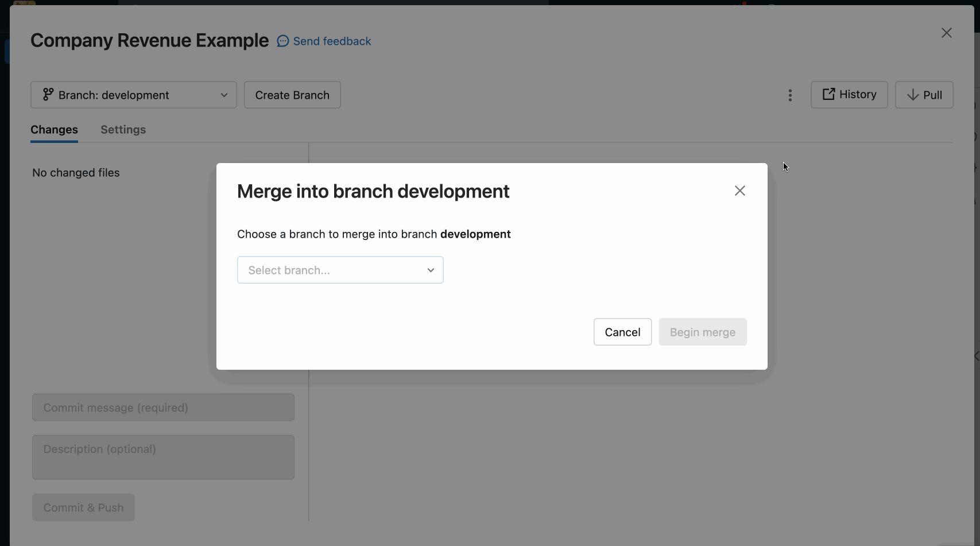Open the Select branch dropdown
980x546 pixels.
[x=340, y=270]
